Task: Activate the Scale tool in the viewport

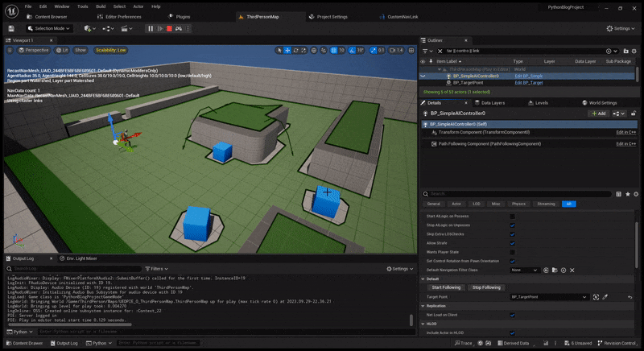Action: (x=303, y=50)
